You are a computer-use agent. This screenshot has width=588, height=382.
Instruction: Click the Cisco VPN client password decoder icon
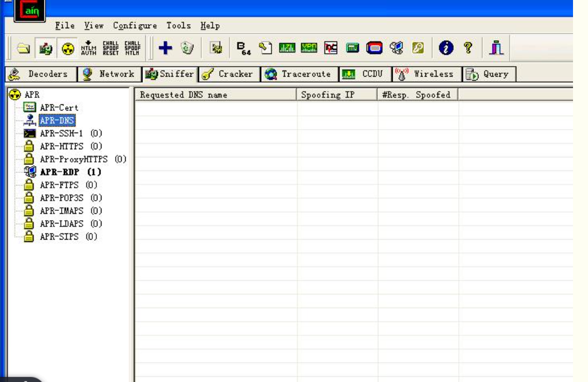(308, 48)
